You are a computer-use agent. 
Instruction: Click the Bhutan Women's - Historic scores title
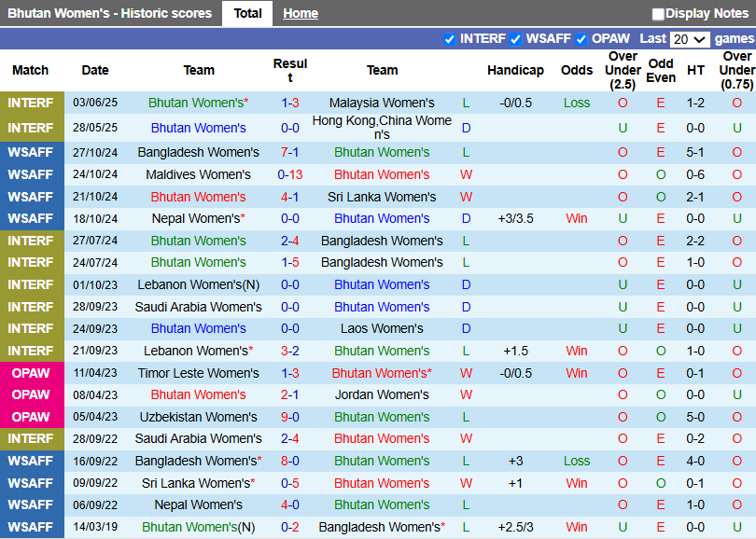(109, 13)
